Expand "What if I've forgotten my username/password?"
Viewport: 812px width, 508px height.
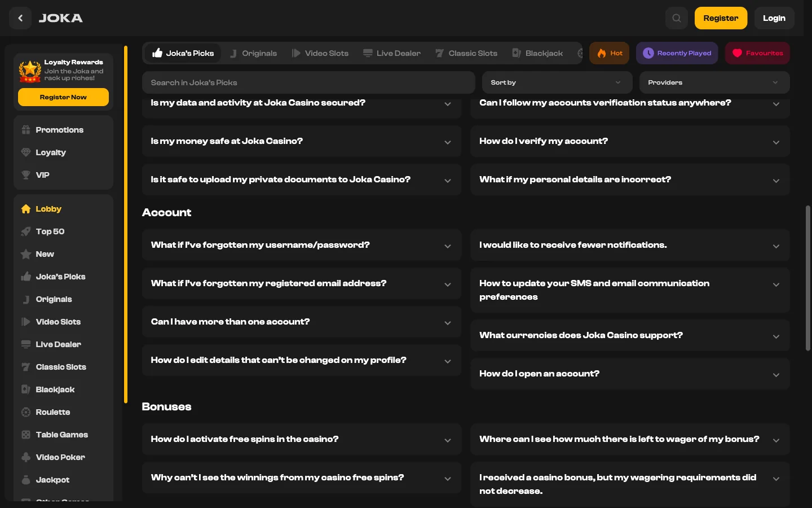click(302, 245)
